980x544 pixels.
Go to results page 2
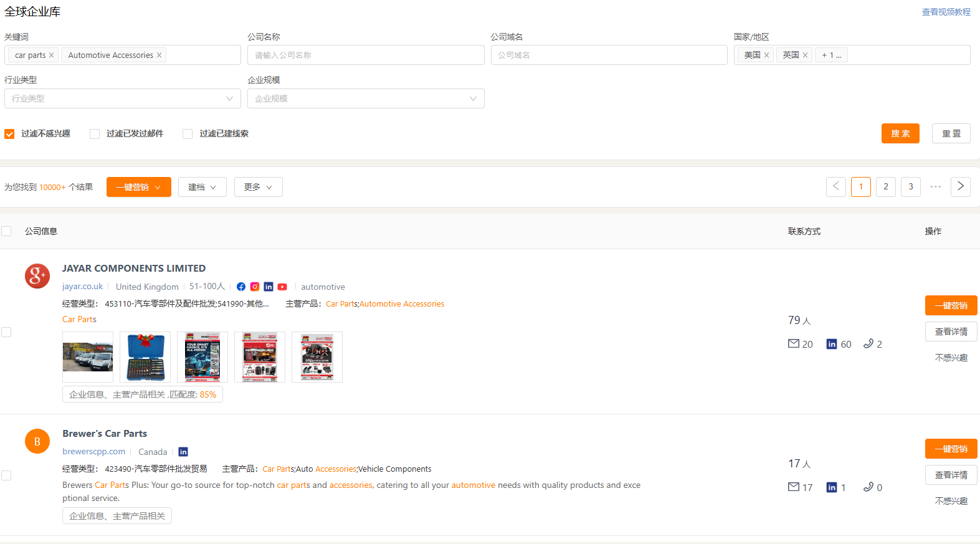point(886,186)
